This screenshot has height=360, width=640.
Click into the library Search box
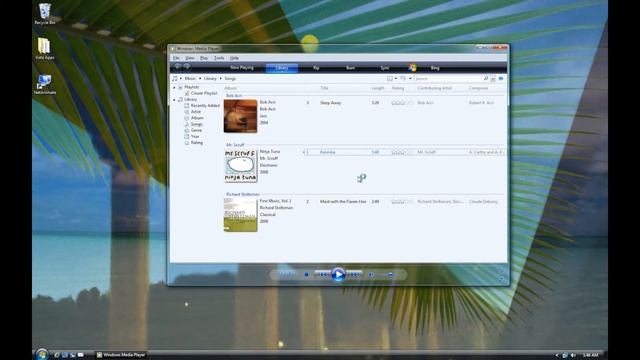(x=448, y=78)
